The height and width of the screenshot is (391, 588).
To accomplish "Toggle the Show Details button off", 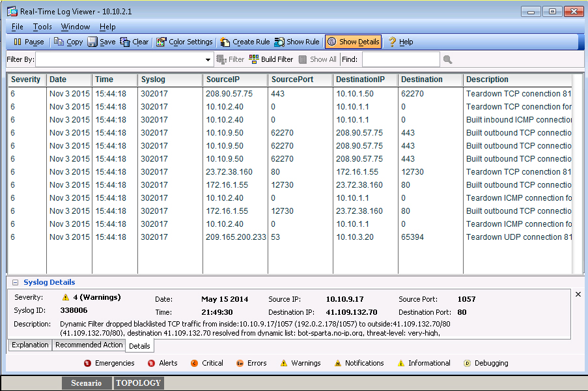I will click(x=353, y=42).
